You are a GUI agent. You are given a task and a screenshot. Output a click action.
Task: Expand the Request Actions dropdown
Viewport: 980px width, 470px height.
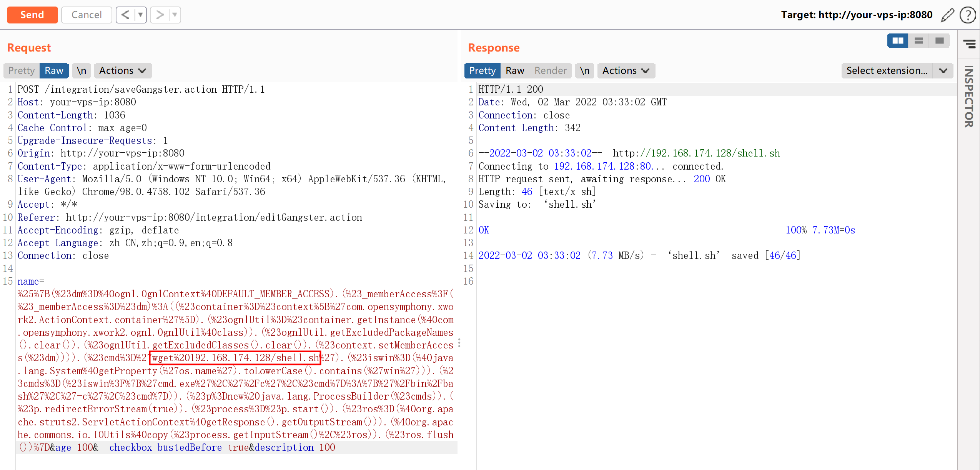(x=123, y=71)
